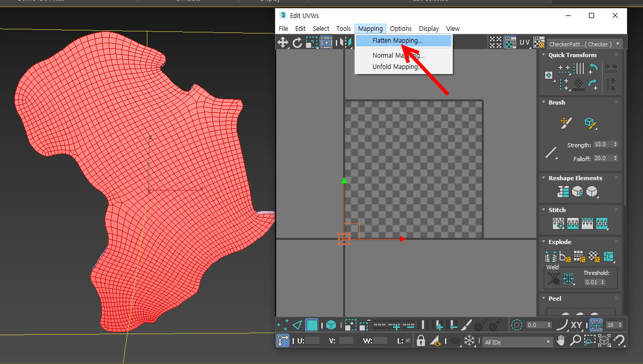Toggle the Soft Selection circle icon
643x364 pixels.
point(517,325)
